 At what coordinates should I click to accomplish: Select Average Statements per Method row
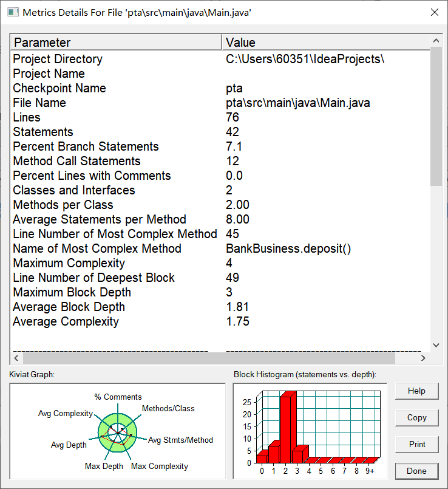(x=220, y=219)
